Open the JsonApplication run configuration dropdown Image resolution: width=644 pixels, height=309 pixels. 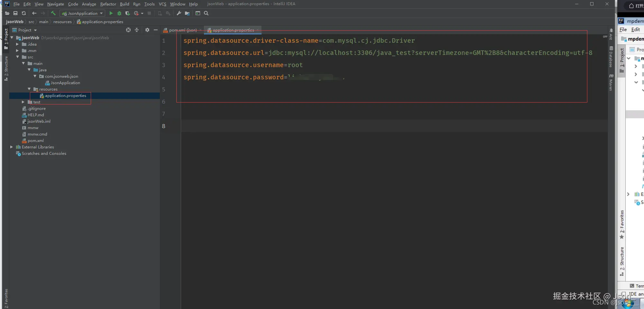[82, 13]
